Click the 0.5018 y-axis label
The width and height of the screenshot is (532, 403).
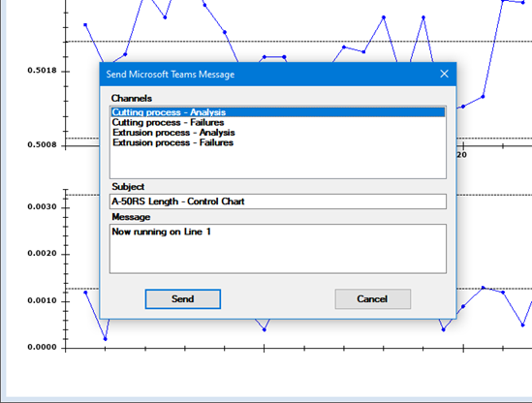point(42,71)
